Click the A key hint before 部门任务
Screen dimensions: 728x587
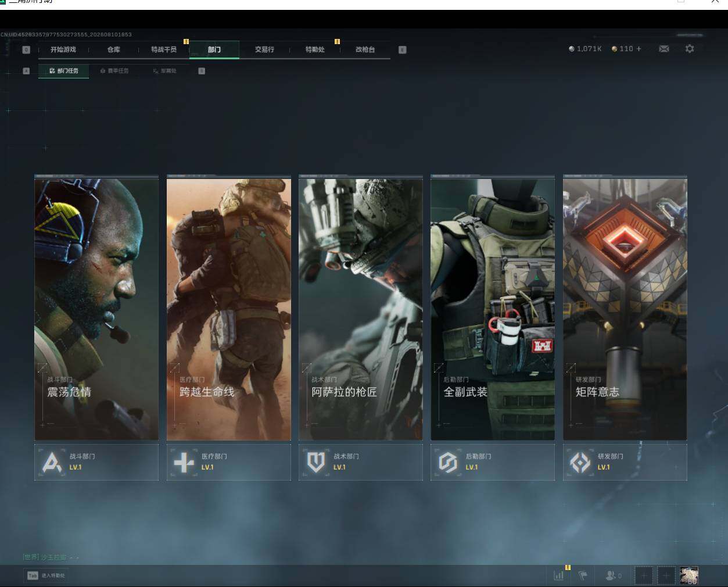click(x=26, y=71)
